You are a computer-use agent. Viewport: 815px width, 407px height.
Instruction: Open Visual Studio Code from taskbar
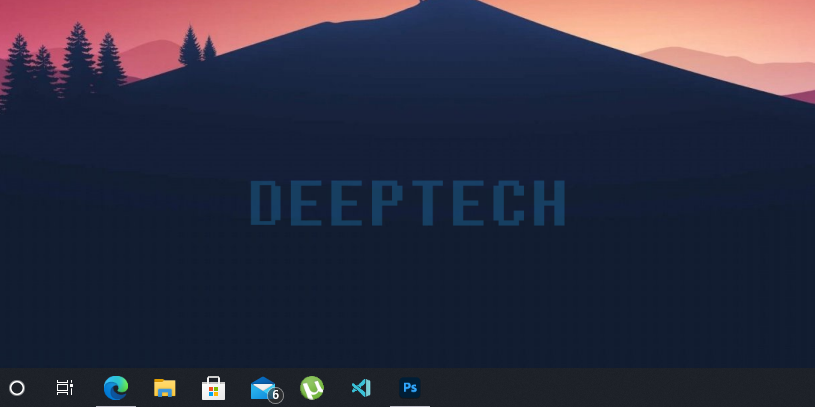361,388
